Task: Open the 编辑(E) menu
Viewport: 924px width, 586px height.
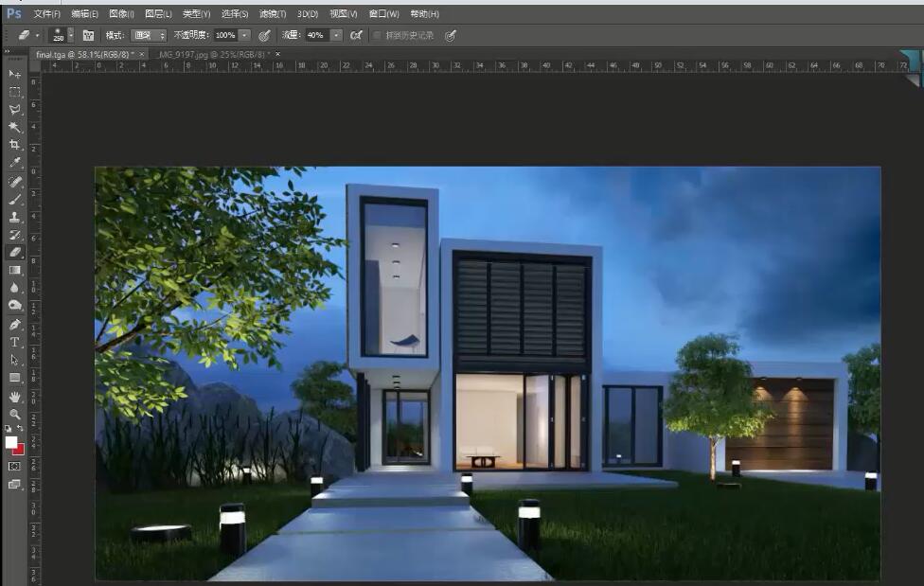Action: [84, 13]
